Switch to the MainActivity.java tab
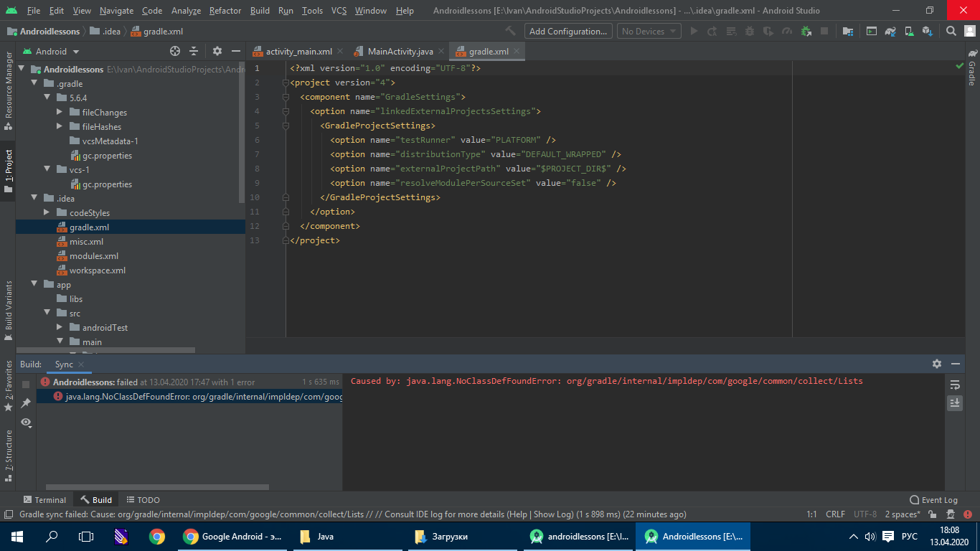 (x=399, y=52)
